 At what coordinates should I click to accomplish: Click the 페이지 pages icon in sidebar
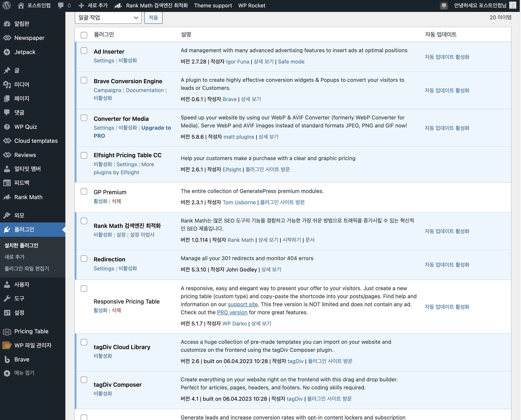click(7, 98)
